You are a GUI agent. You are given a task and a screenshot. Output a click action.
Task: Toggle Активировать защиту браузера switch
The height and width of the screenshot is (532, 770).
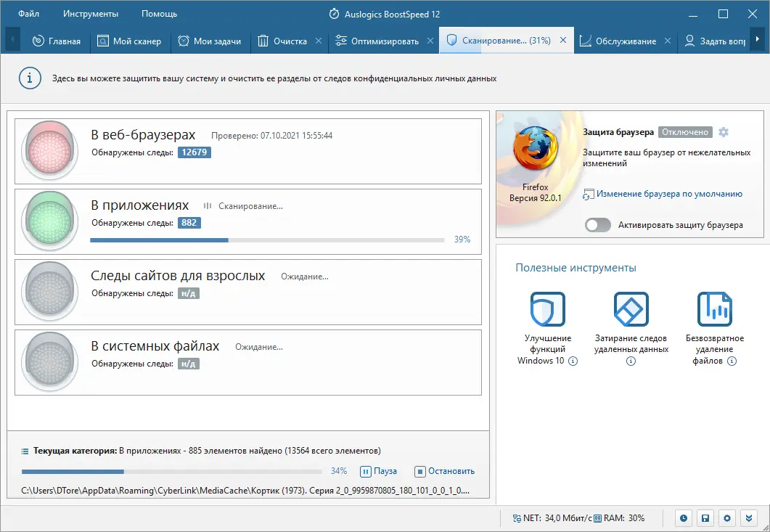pos(597,225)
